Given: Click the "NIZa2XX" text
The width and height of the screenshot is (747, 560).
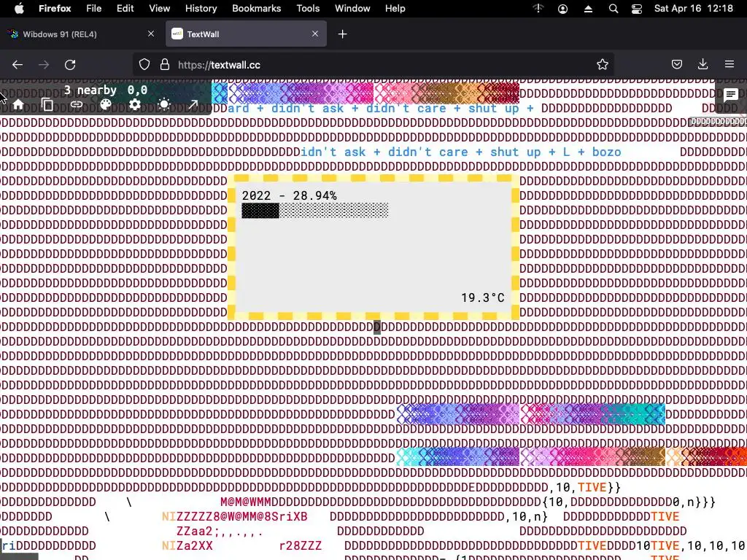Looking at the screenshot, I should (x=187, y=545).
